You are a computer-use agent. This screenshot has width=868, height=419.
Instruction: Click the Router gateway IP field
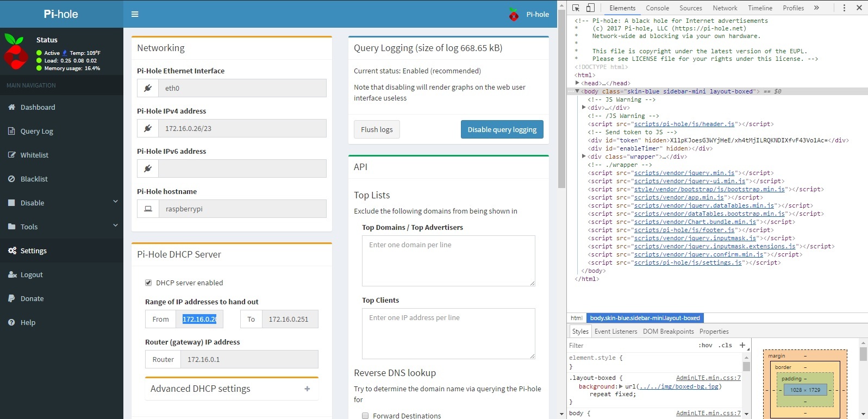click(x=249, y=359)
